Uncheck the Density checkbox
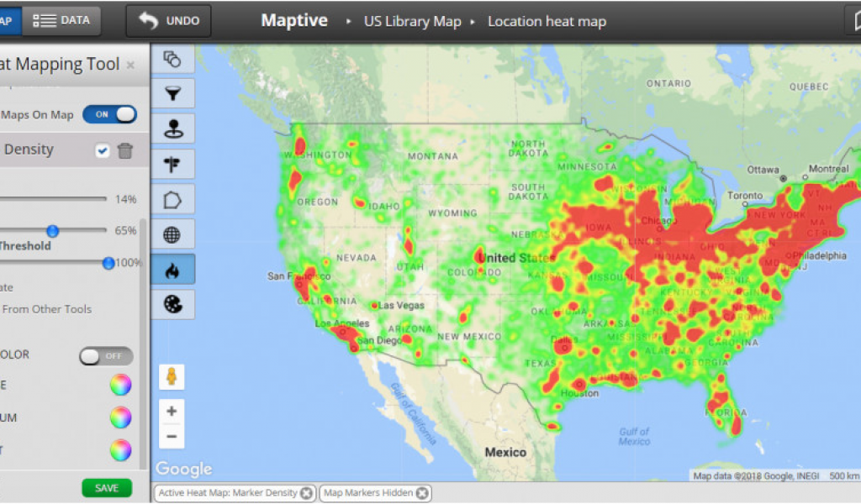The width and height of the screenshot is (861, 504). [x=102, y=150]
